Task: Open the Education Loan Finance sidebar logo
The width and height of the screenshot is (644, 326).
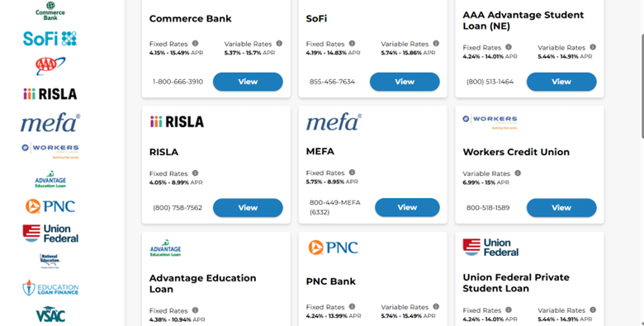Action: click(50, 288)
